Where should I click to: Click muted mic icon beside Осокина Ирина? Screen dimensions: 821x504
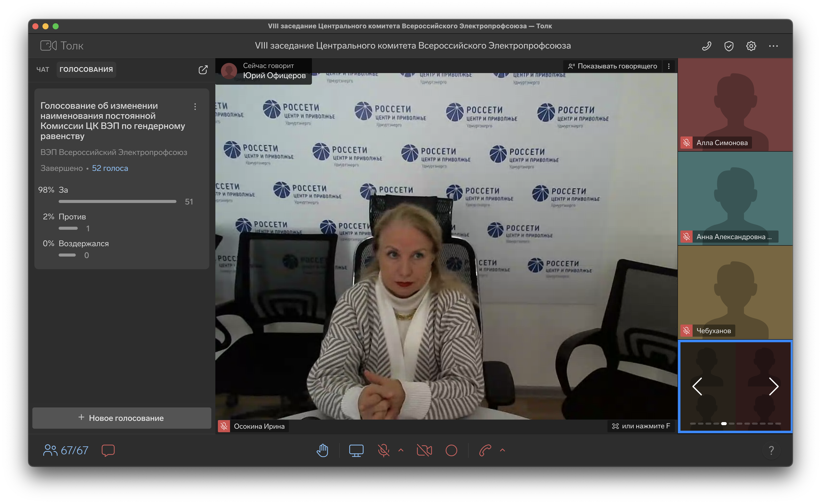[x=224, y=426]
